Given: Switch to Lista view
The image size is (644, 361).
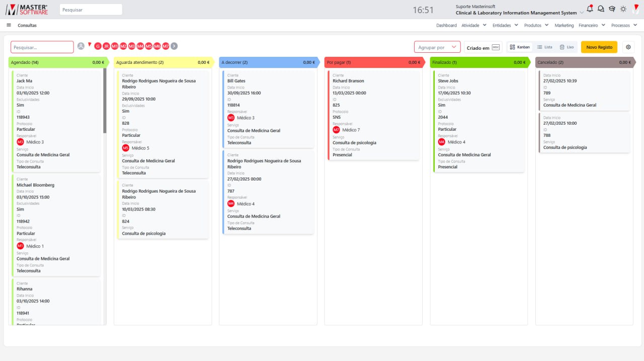Looking at the screenshot, I should 544,47.
